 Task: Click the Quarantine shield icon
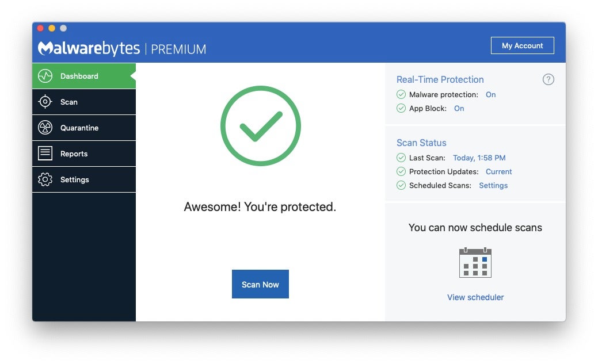coord(45,128)
